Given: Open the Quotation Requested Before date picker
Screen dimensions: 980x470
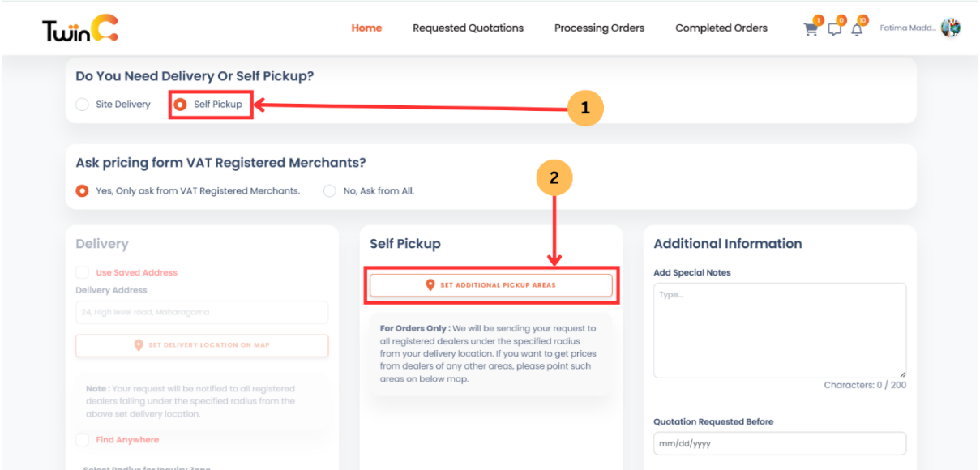Looking at the screenshot, I should 779,443.
